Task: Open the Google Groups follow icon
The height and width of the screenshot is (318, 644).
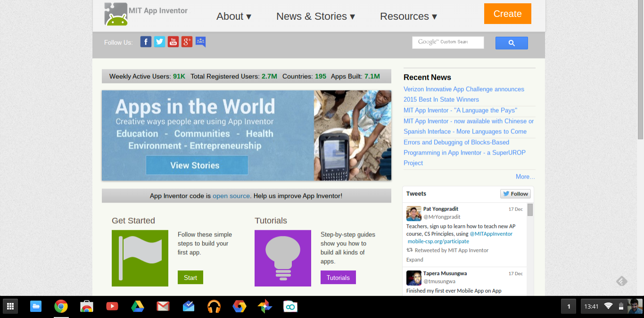Action: coord(201,42)
